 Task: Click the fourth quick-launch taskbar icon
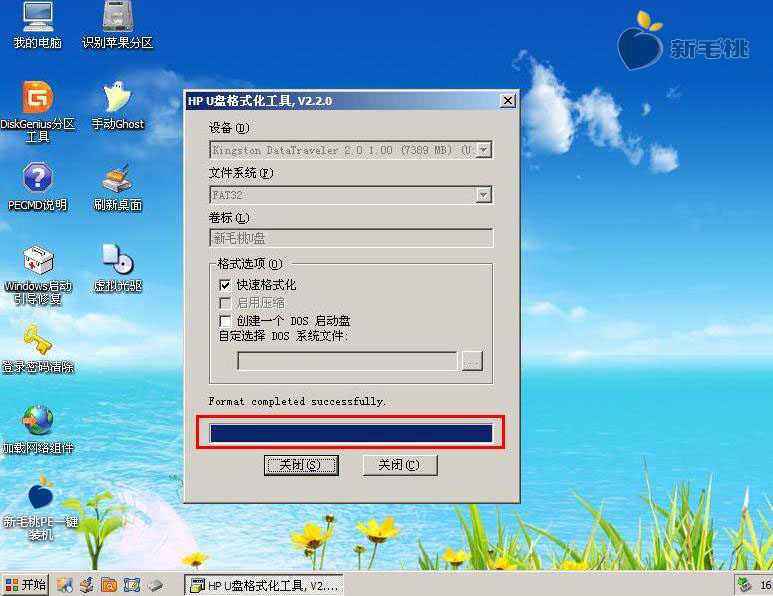pyautogui.click(x=132, y=585)
